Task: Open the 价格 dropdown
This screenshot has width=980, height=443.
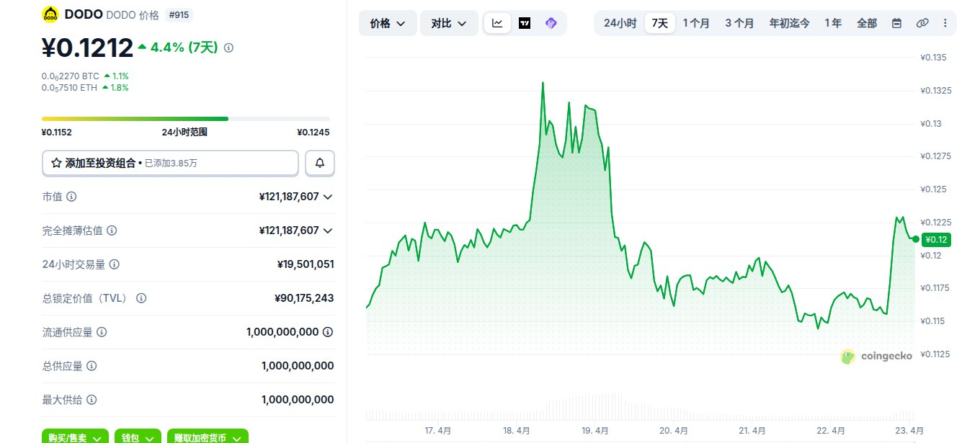Action: point(388,23)
